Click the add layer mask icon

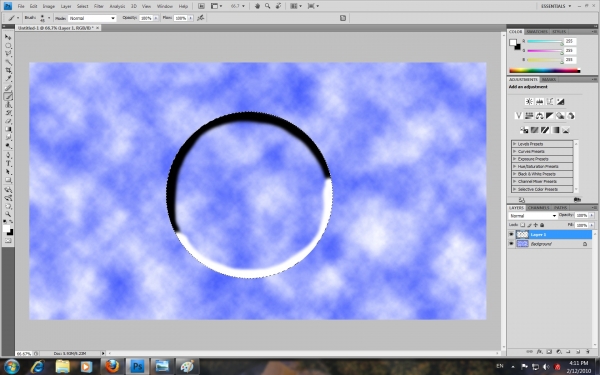549,351
